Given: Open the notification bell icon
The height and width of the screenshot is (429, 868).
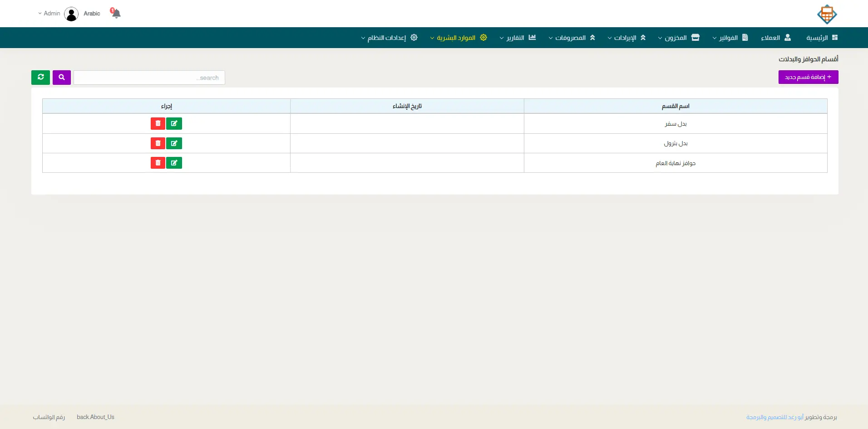Looking at the screenshot, I should (116, 14).
